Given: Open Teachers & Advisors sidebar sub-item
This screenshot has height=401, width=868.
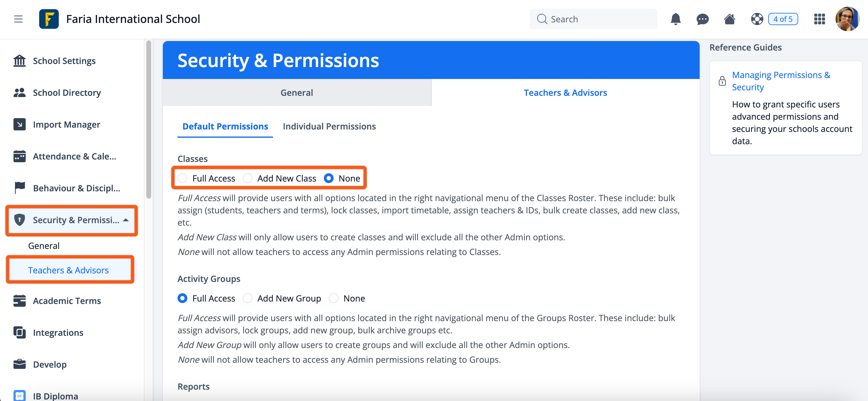Looking at the screenshot, I should click(x=68, y=270).
